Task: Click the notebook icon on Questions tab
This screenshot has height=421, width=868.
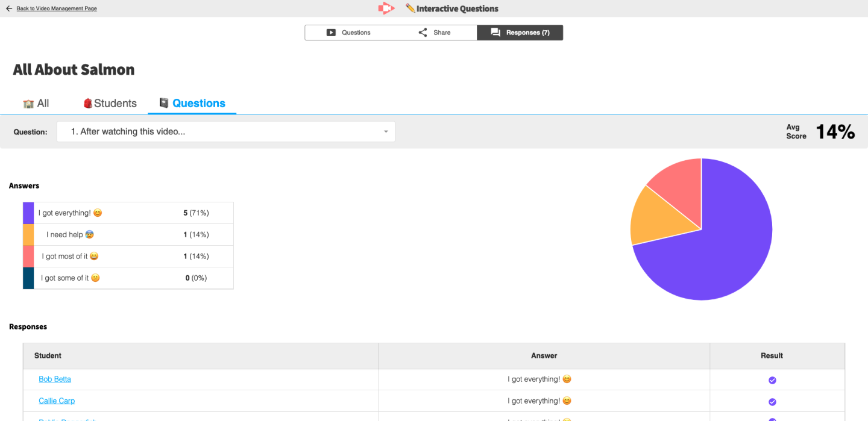Action: tap(164, 103)
